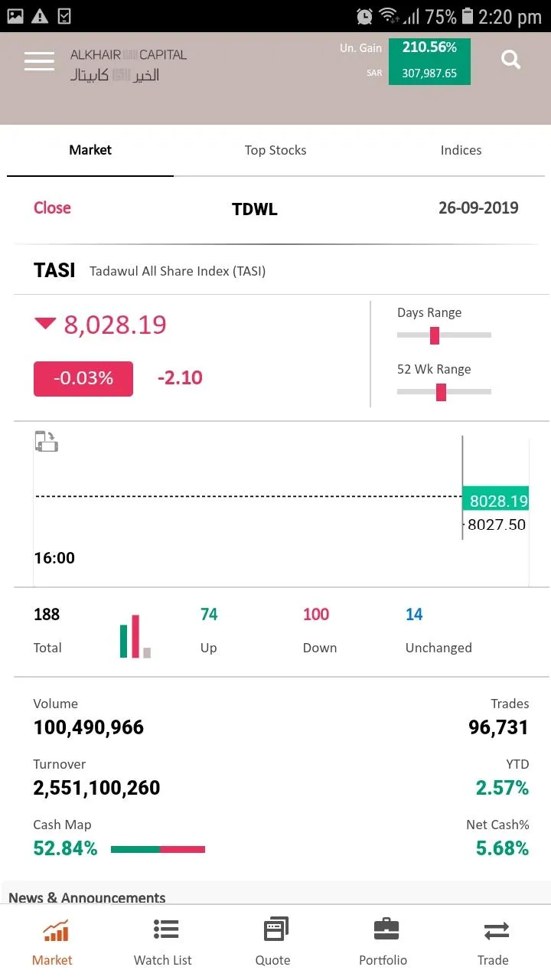Open the News & Announcements section
The image size is (551, 980).
coord(87,897)
